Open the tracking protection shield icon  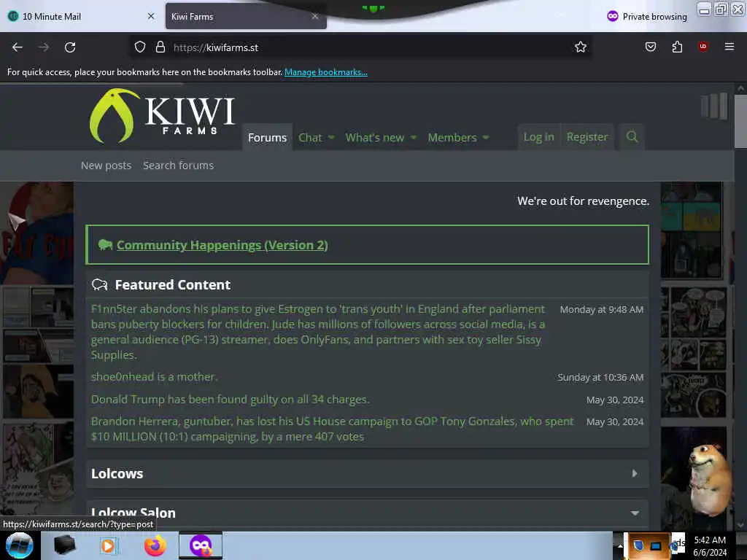point(139,47)
